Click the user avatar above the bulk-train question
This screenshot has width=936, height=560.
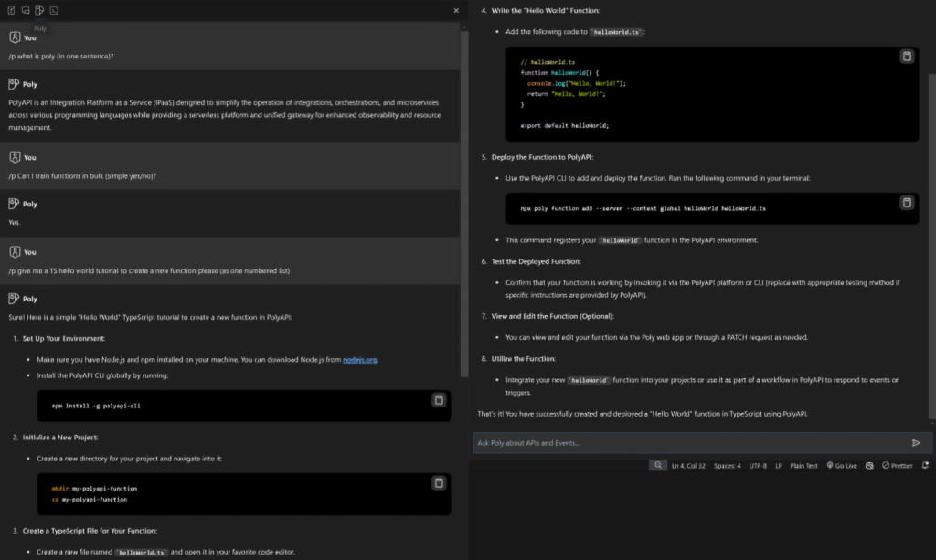pos(15,157)
